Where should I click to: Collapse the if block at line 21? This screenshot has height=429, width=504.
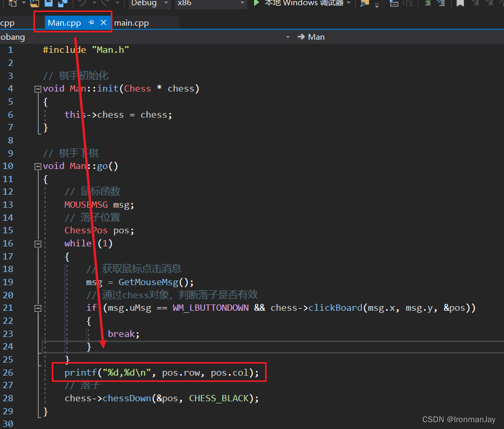point(38,308)
